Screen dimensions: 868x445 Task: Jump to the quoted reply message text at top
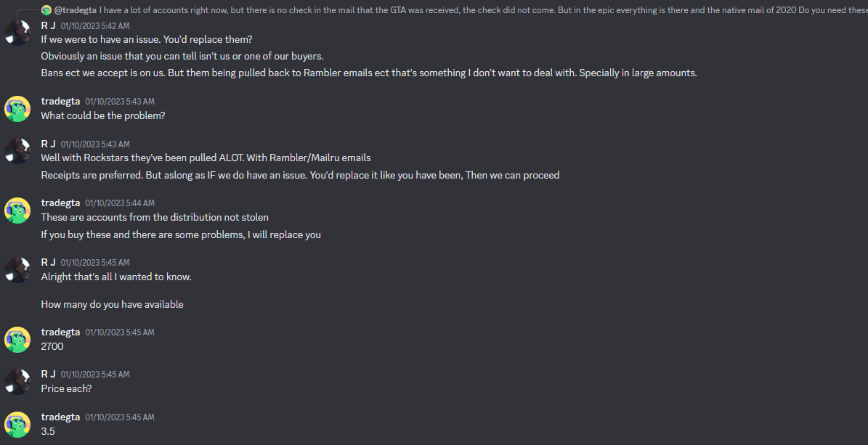(483, 10)
